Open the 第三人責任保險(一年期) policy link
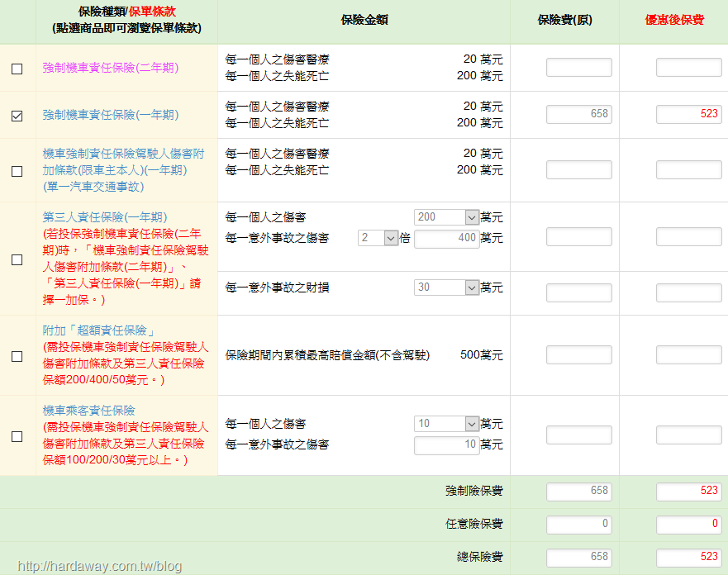Screen dimensions: 728x575 [105, 217]
